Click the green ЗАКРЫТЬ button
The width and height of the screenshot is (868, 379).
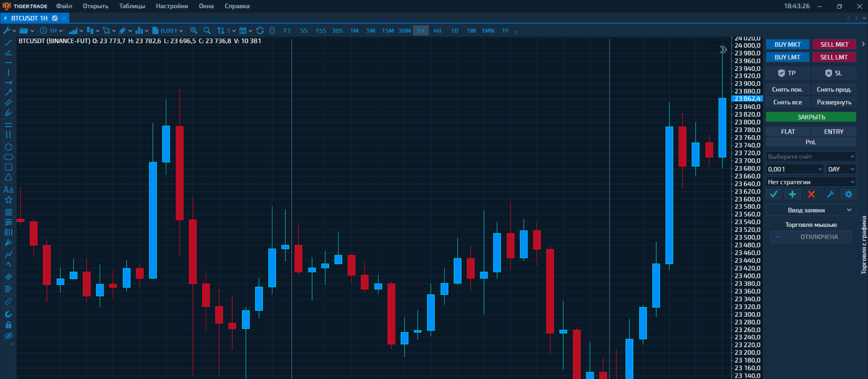(811, 117)
